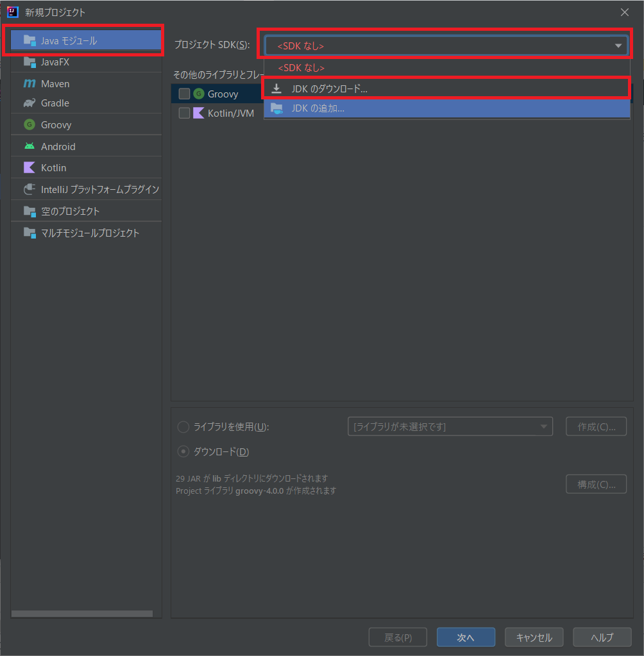Screen dimensions: 644x656
Task: Click the 次へ button
Action: pos(466,637)
